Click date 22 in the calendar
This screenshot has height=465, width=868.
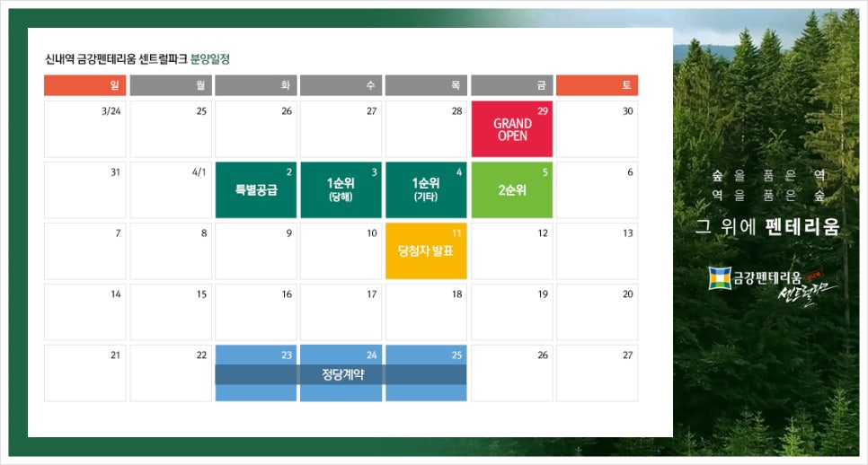[171, 373]
